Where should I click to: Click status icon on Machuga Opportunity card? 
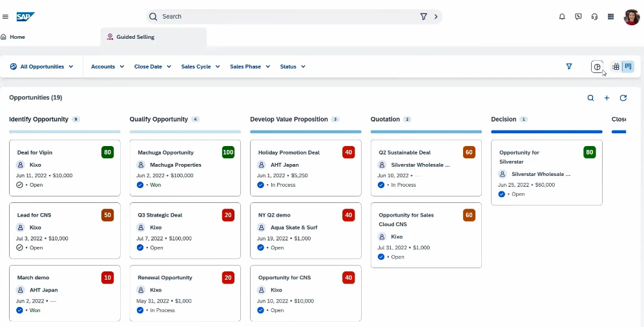tap(140, 185)
